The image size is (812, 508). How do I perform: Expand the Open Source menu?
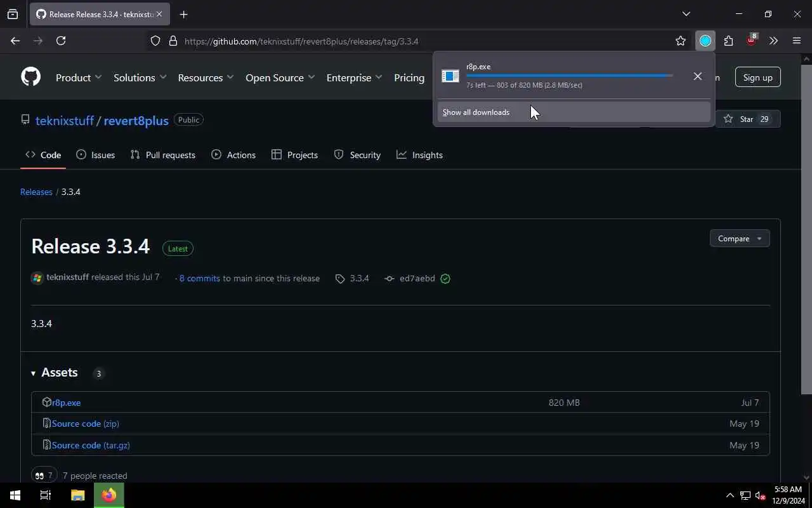pos(280,77)
